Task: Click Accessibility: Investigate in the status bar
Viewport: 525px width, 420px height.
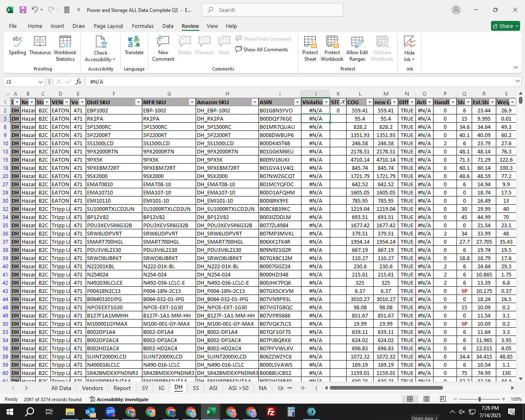Action: pos(119,399)
